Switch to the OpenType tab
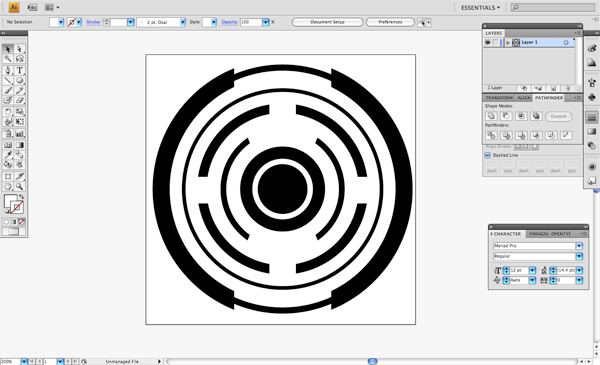 point(561,234)
